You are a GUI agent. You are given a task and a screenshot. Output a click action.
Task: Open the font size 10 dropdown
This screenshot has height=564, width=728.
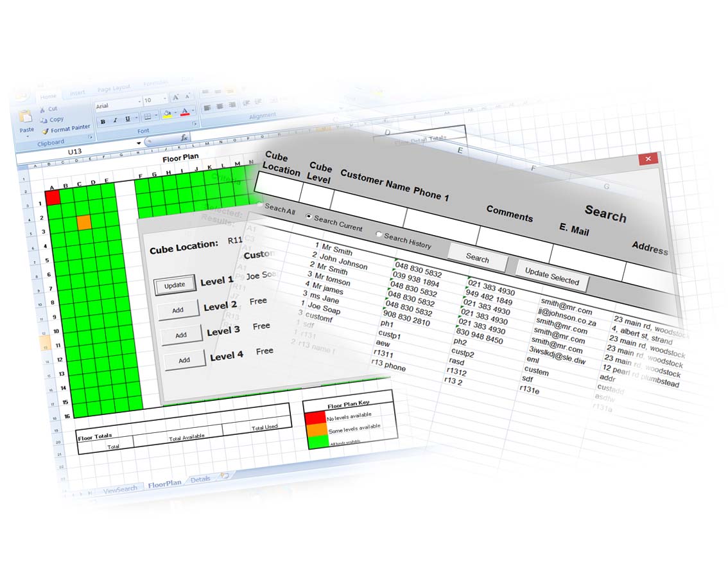[165, 100]
